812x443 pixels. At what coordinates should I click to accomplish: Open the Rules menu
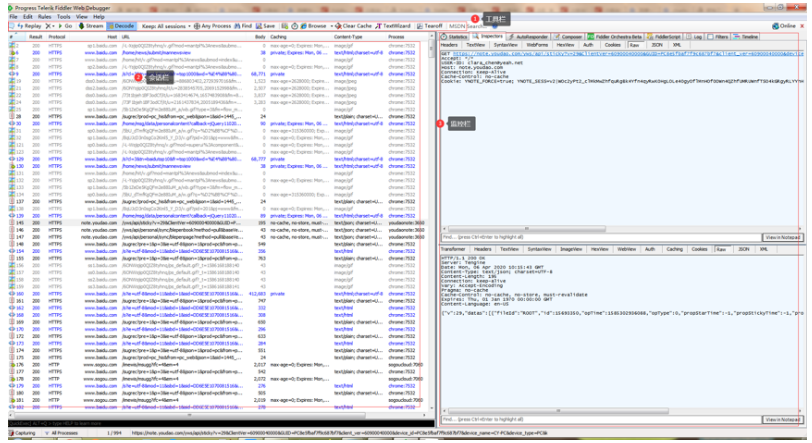[45, 17]
